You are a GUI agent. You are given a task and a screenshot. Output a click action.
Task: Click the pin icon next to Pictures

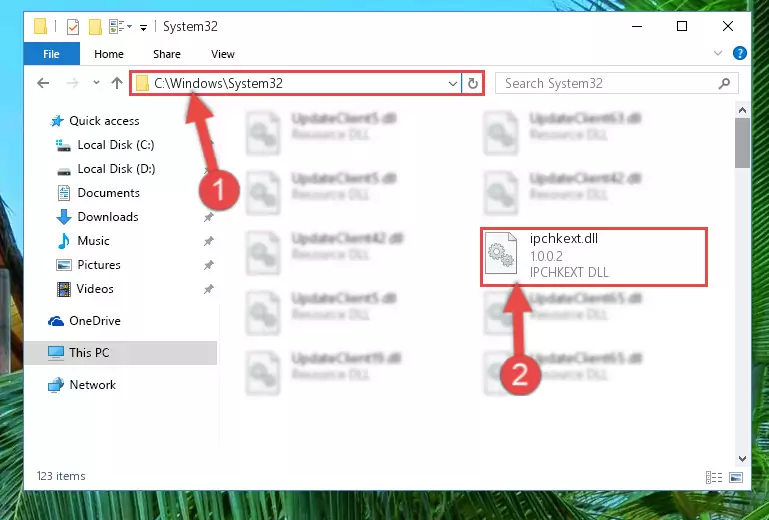tap(209, 265)
